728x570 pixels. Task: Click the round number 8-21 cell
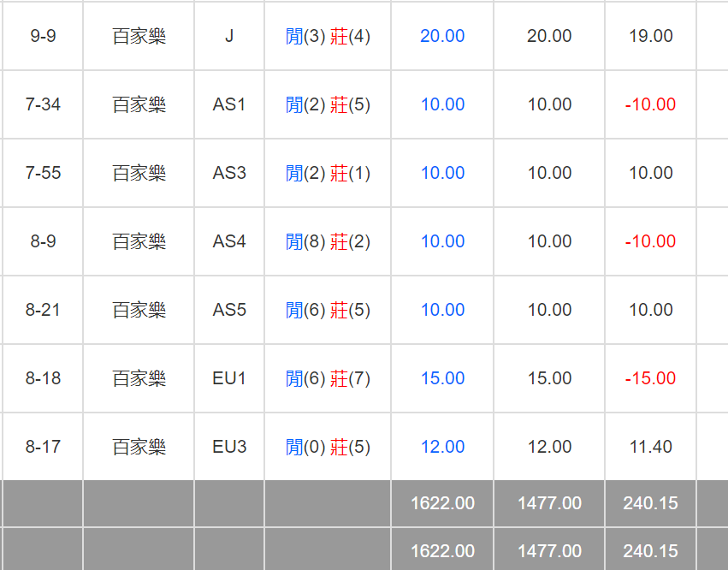click(43, 310)
